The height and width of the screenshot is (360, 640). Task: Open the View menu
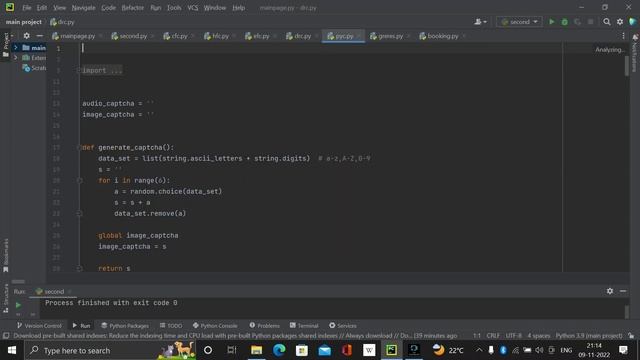pyautogui.click(x=60, y=8)
